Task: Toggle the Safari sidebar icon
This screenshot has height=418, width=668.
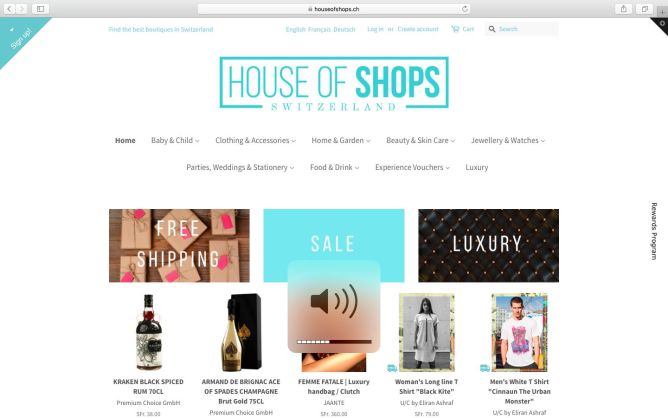Action: [40, 9]
